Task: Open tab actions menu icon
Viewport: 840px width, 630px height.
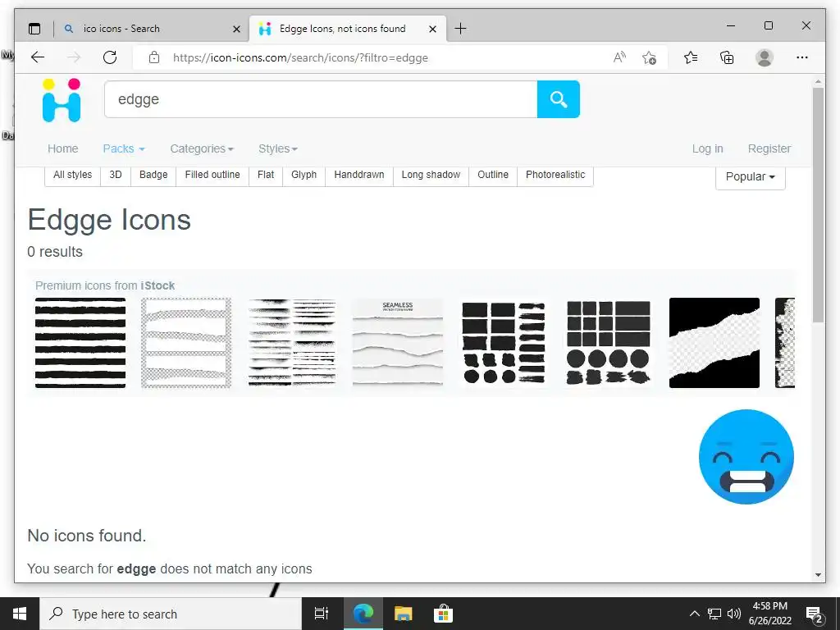Action: coord(34,29)
